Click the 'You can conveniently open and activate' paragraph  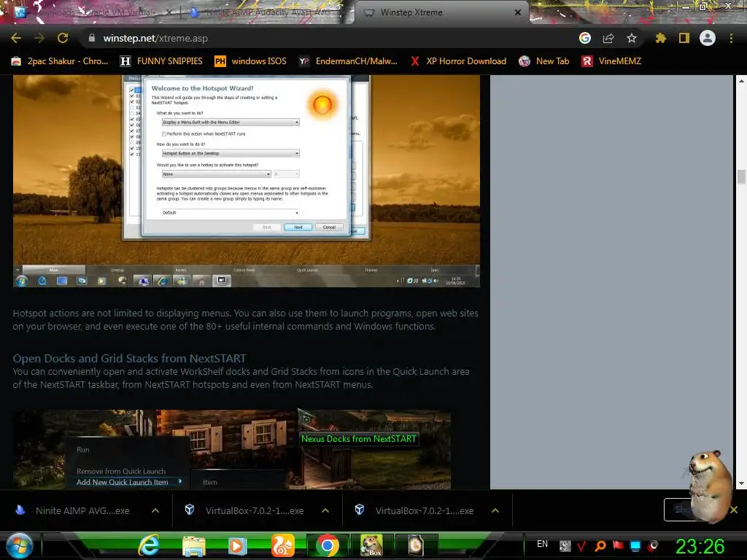pyautogui.click(x=241, y=378)
